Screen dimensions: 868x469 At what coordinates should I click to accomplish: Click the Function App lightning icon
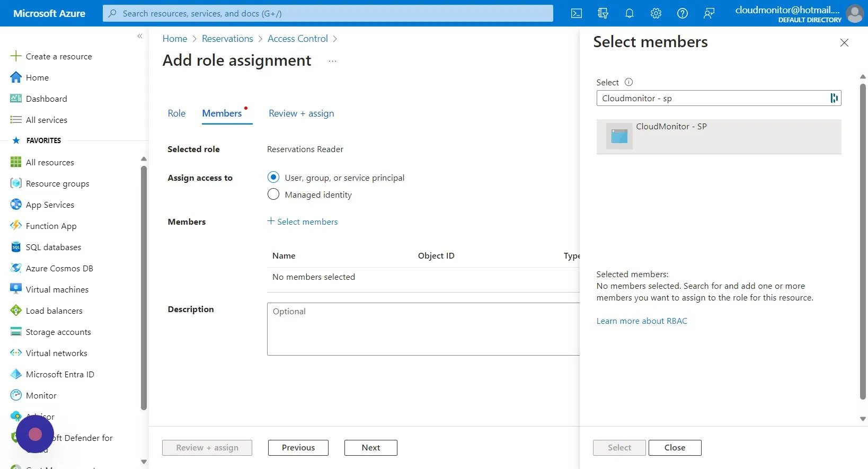click(x=16, y=226)
